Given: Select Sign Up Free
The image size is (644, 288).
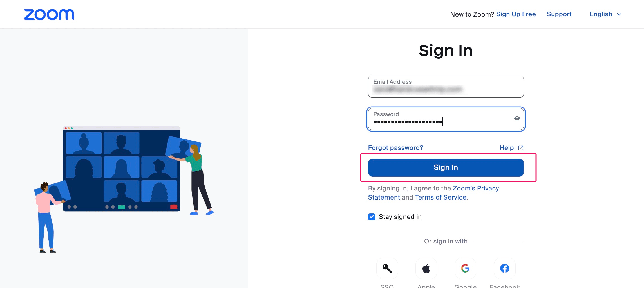Looking at the screenshot, I should [x=516, y=14].
